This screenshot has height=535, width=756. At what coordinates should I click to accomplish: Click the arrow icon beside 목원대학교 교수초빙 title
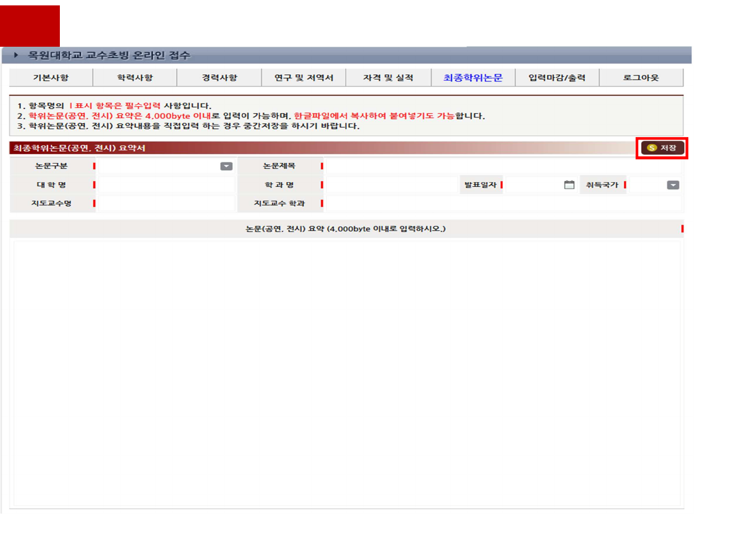16,55
